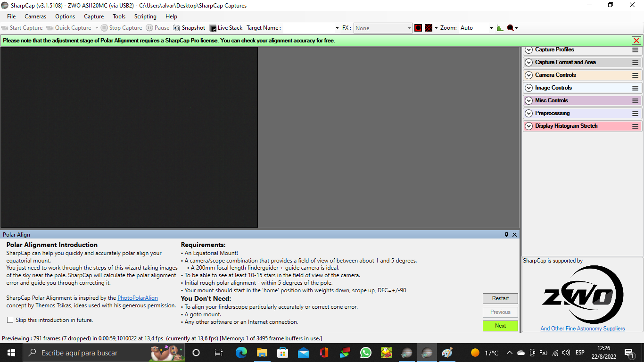Viewport: 644px width, 362px height.
Task: Dismiss the green SharpCap Pro notification bar
Action: (x=636, y=41)
